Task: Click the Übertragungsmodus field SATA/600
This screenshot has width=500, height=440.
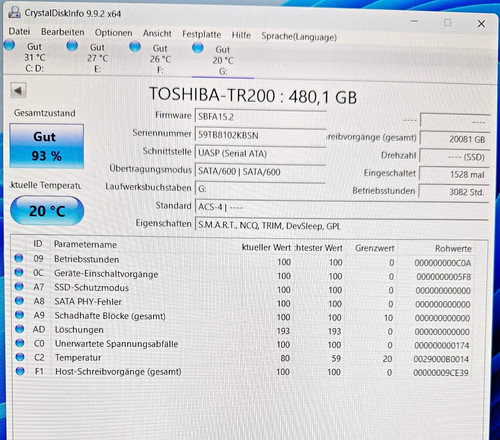Action: [x=260, y=172]
